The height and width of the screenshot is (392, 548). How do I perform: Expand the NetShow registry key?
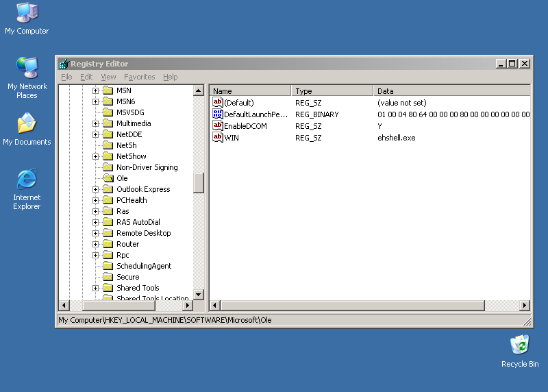tap(95, 156)
